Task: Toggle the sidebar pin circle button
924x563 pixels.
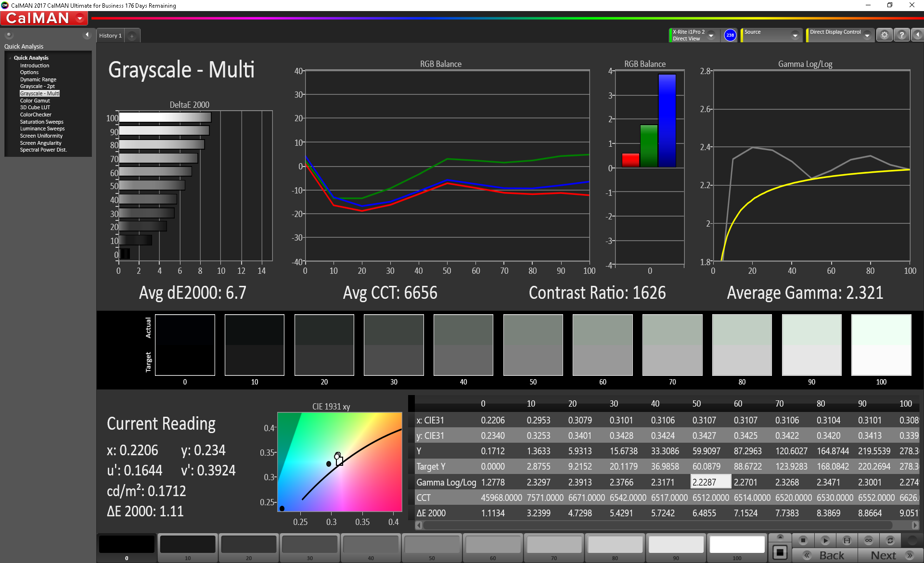Action: point(9,35)
